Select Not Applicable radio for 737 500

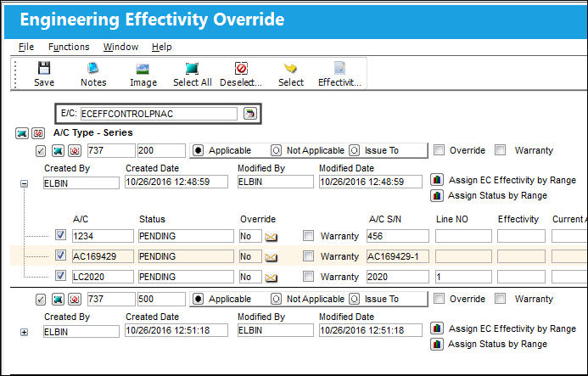click(x=276, y=299)
